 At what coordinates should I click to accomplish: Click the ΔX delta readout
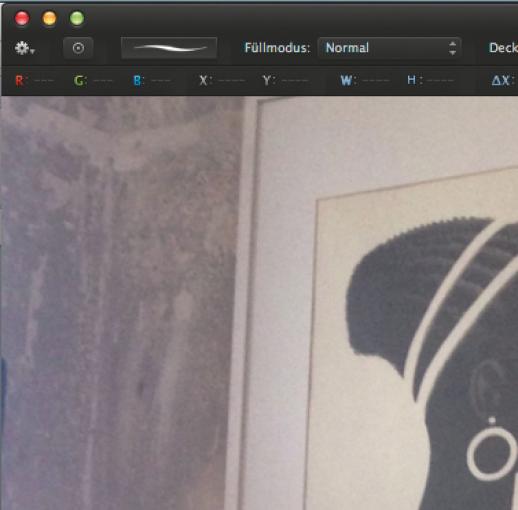504,81
